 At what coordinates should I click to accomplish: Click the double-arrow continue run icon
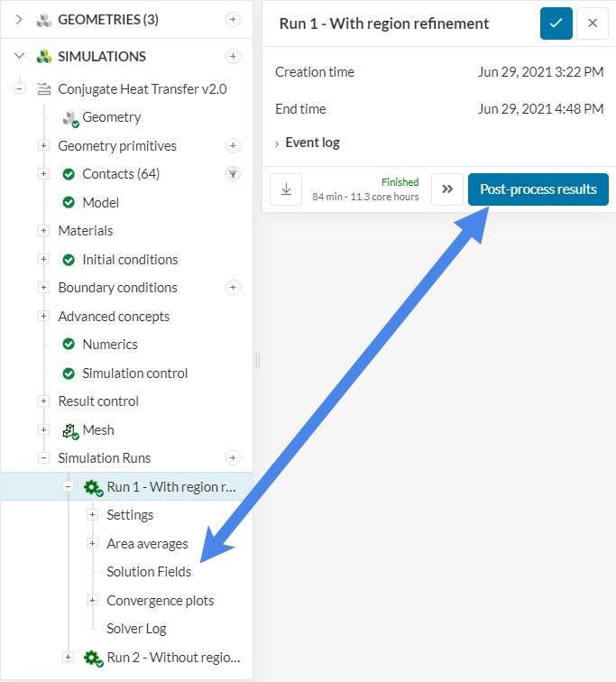446,189
